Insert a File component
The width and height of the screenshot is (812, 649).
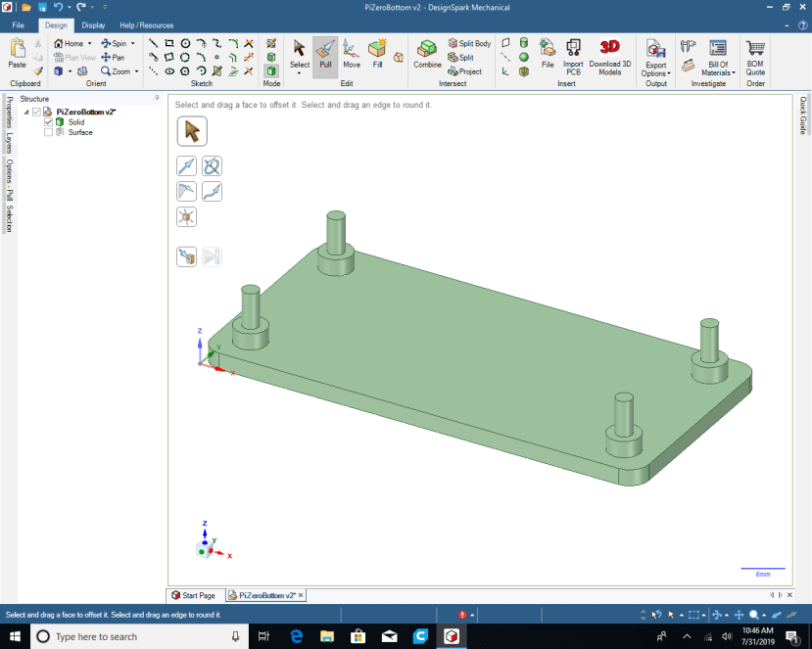point(548,55)
